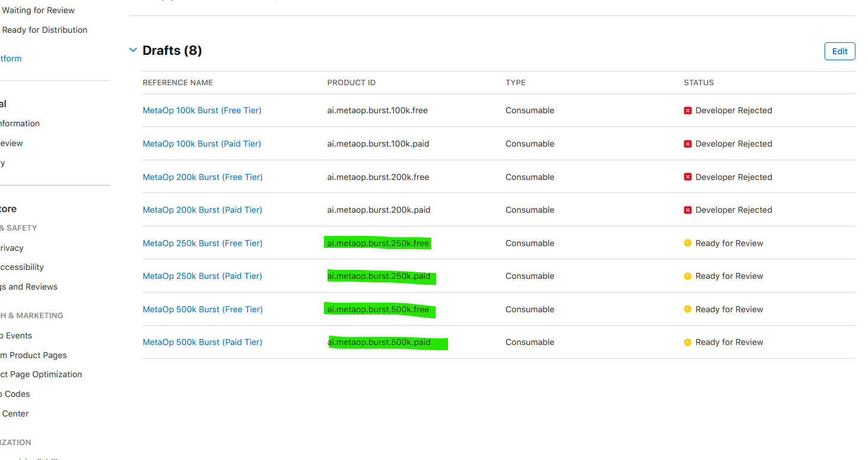Open MetaOp 500k Burst (Paid Tier)
The image size is (868, 460).
[x=203, y=342]
